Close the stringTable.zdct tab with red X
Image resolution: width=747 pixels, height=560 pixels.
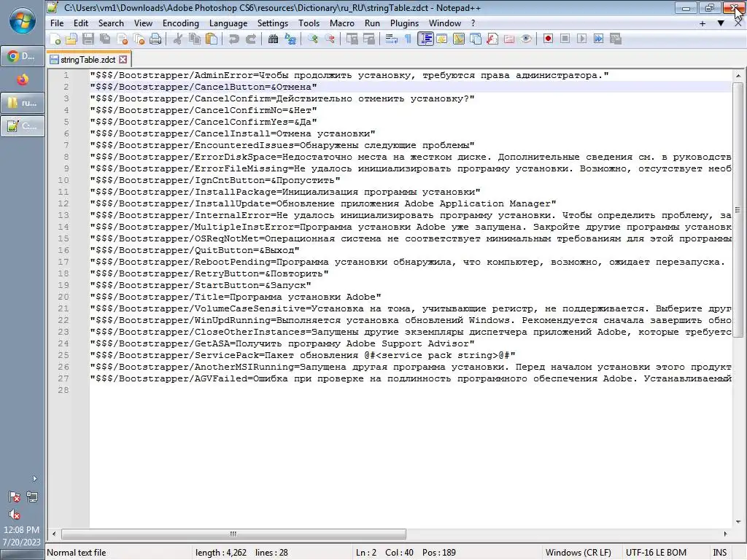coord(123,60)
